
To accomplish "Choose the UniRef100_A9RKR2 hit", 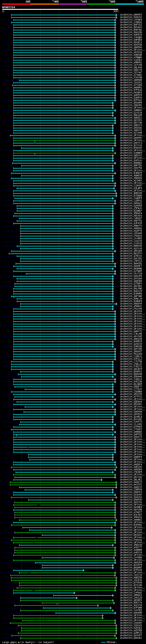I will pyautogui.click(x=131, y=63).
